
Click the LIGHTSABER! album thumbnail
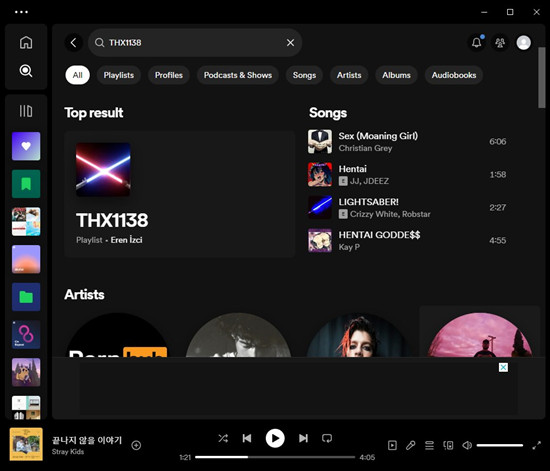(x=320, y=208)
